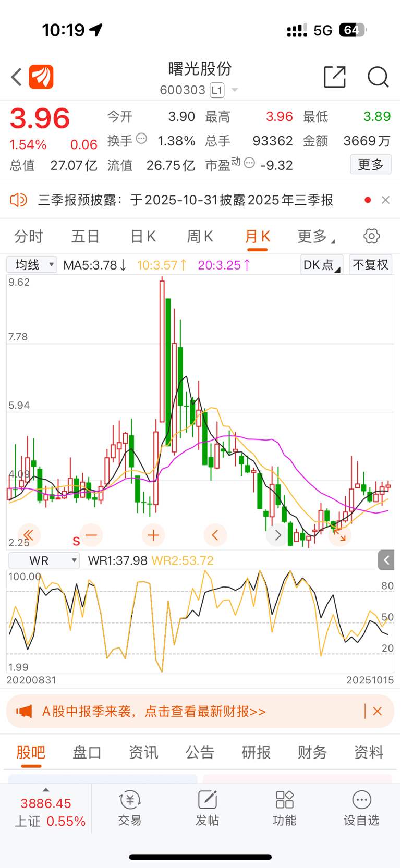Show dynamic P/E info icon
Image resolution: width=401 pixels, height=868 pixels.
tap(249, 163)
